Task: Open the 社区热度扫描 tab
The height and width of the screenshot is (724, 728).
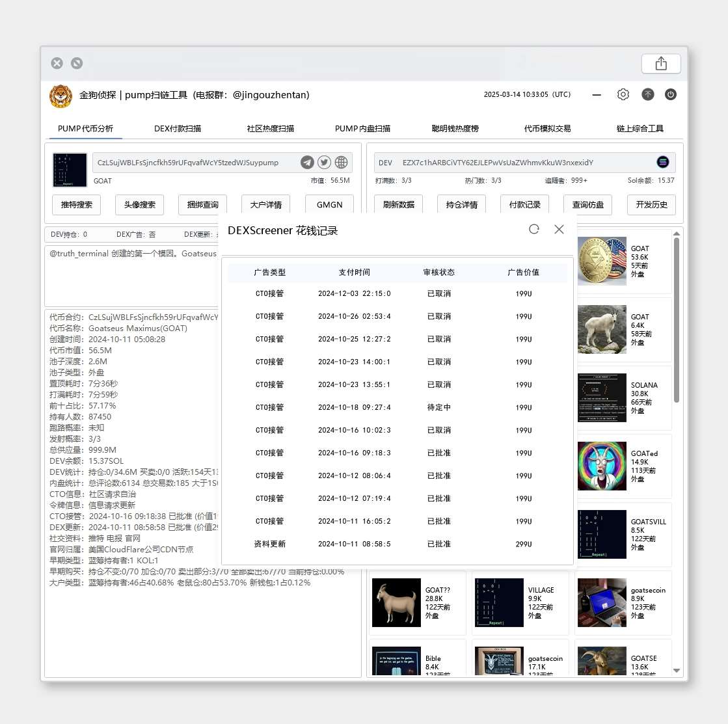Action: pyautogui.click(x=270, y=129)
